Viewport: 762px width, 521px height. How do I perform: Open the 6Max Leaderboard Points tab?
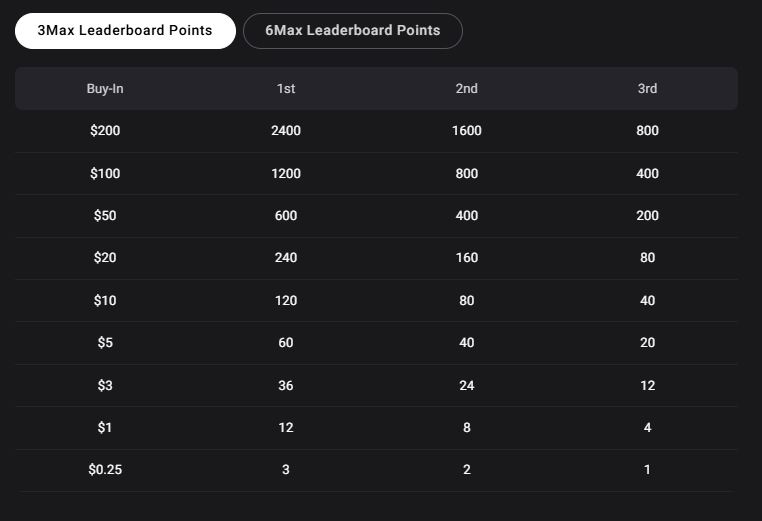[353, 31]
